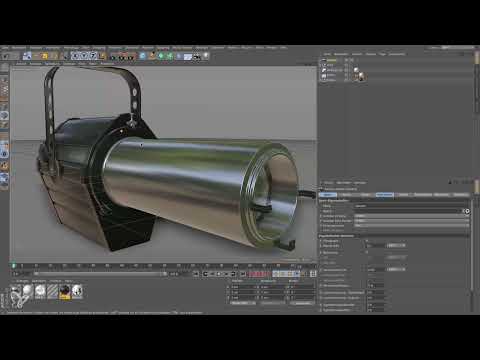Open the third gray dropdown bar below the layer field
Viewport: 480px width, 360px height.
(411, 226)
